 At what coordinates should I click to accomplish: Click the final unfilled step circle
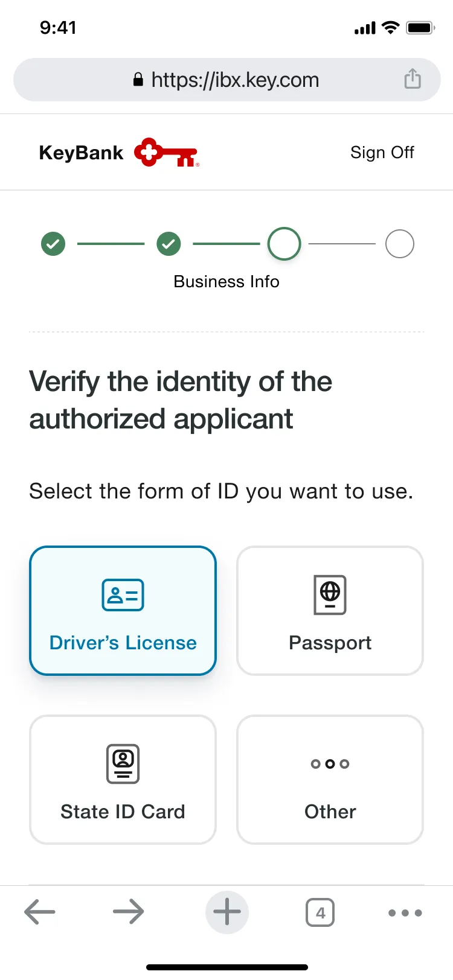400,244
